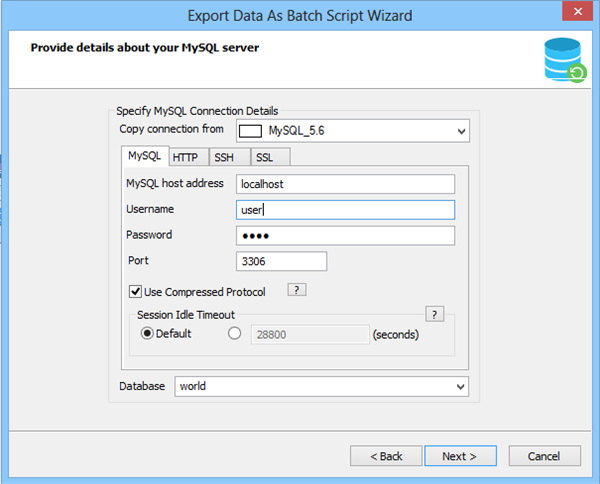Click the MySQL host address field
This screenshot has width=600, height=484.
(x=345, y=184)
